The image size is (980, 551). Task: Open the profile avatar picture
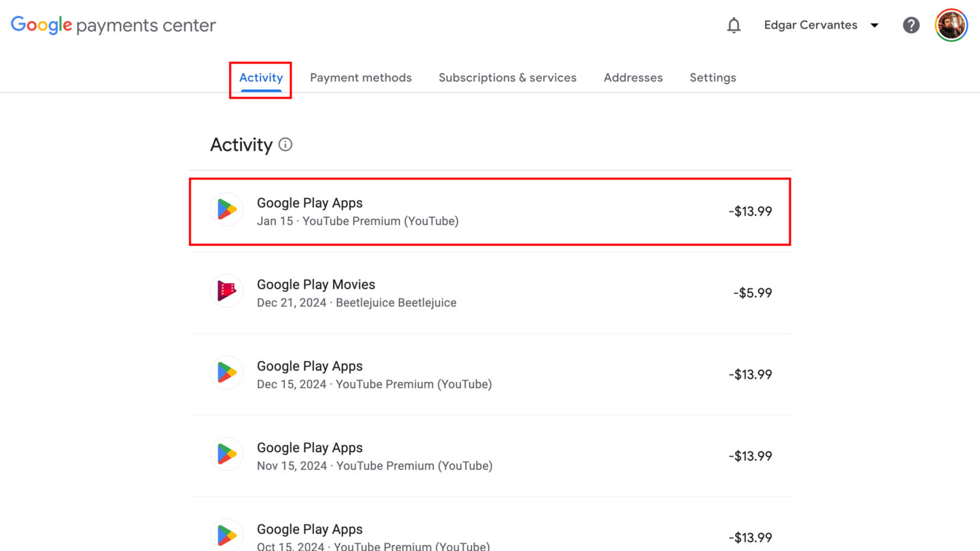coord(951,25)
